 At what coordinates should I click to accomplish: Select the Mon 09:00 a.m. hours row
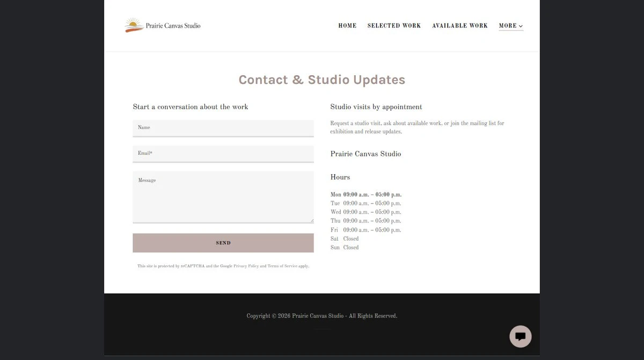tap(366, 195)
